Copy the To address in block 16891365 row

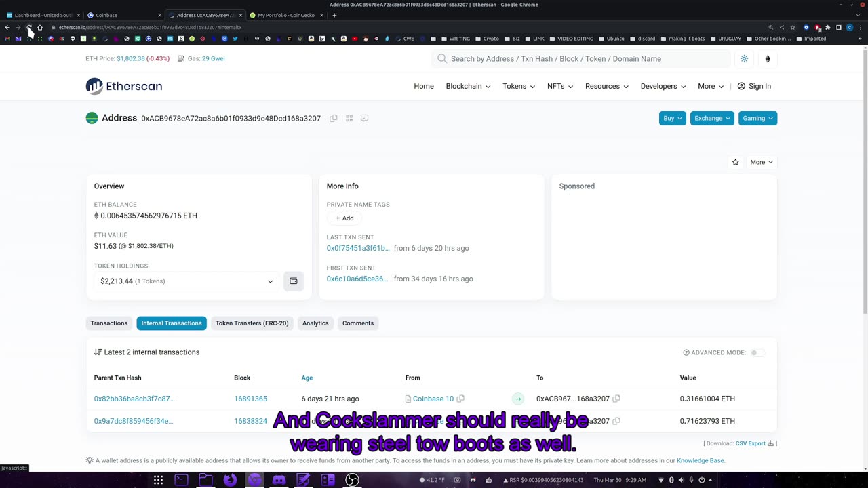(616, 399)
